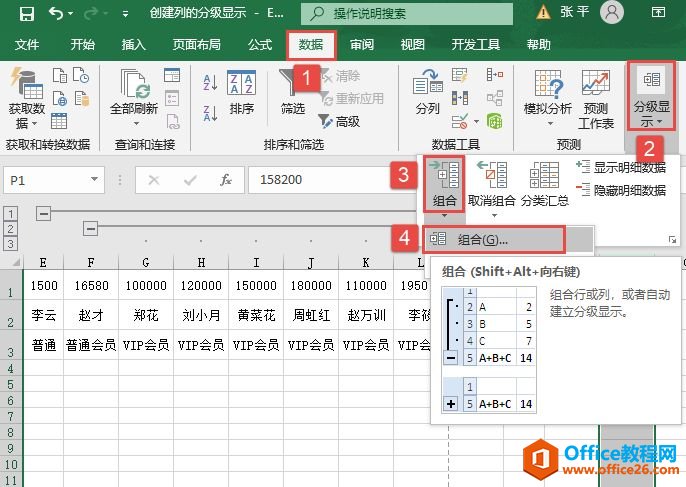This screenshot has width=686, height=487.
Task: Click 隐藏明细数据 hide detail
Action: point(621,190)
